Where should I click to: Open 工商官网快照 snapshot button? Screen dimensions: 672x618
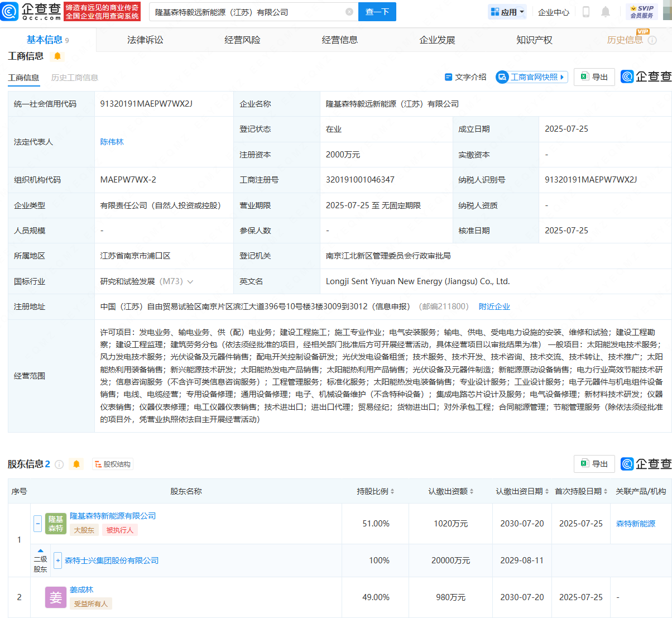[531, 77]
